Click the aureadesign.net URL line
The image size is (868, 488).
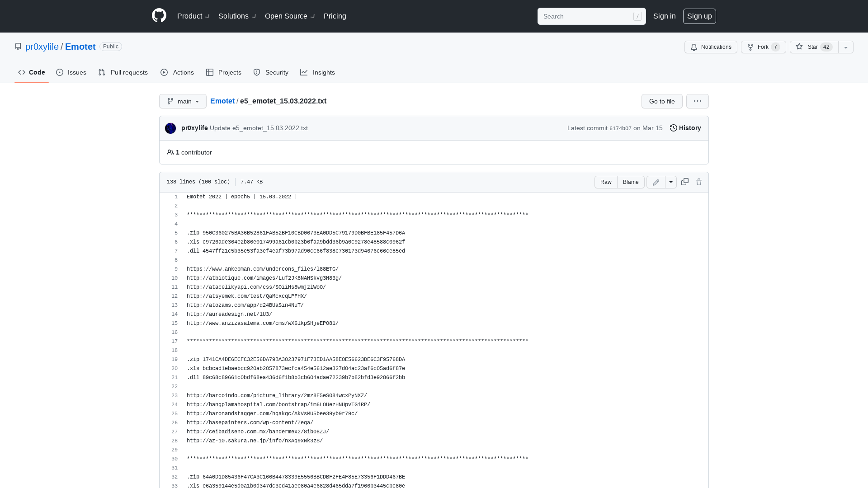(x=229, y=314)
